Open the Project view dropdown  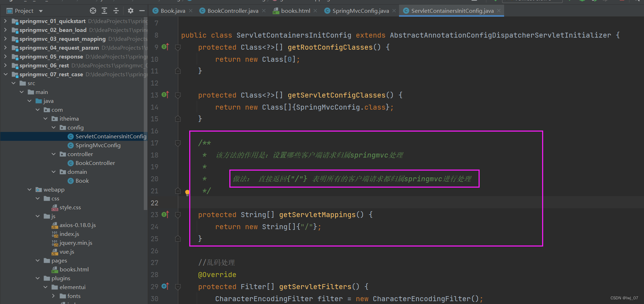coord(41,11)
